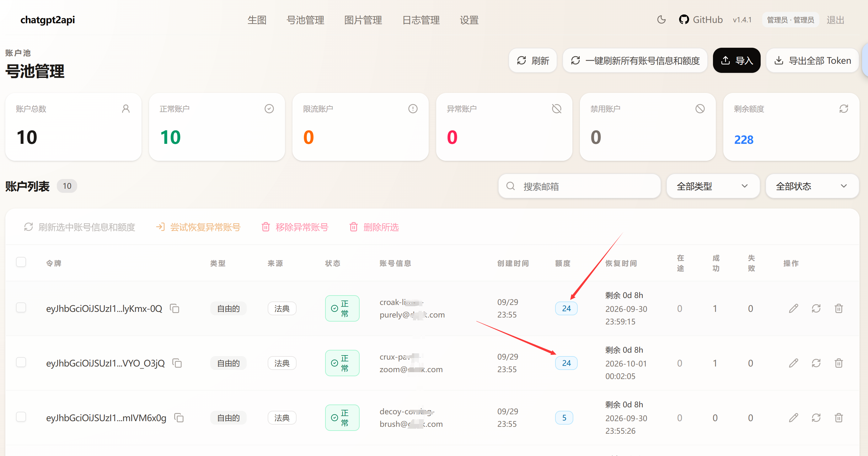This screenshot has height=456, width=868.
Task: Delete the croak account with trash icon
Action: click(x=839, y=308)
